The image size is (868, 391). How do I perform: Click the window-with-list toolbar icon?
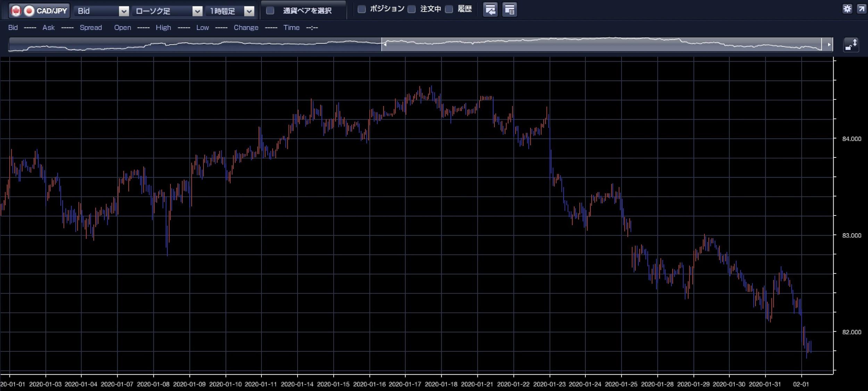(x=509, y=9)
